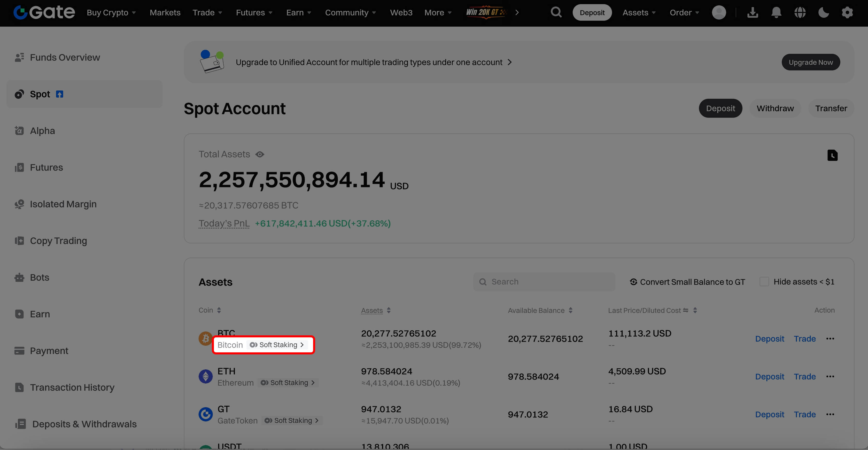This screenshot has height=450, width=868.
Task: Click the Gate logo
Action: pos(44,12)
